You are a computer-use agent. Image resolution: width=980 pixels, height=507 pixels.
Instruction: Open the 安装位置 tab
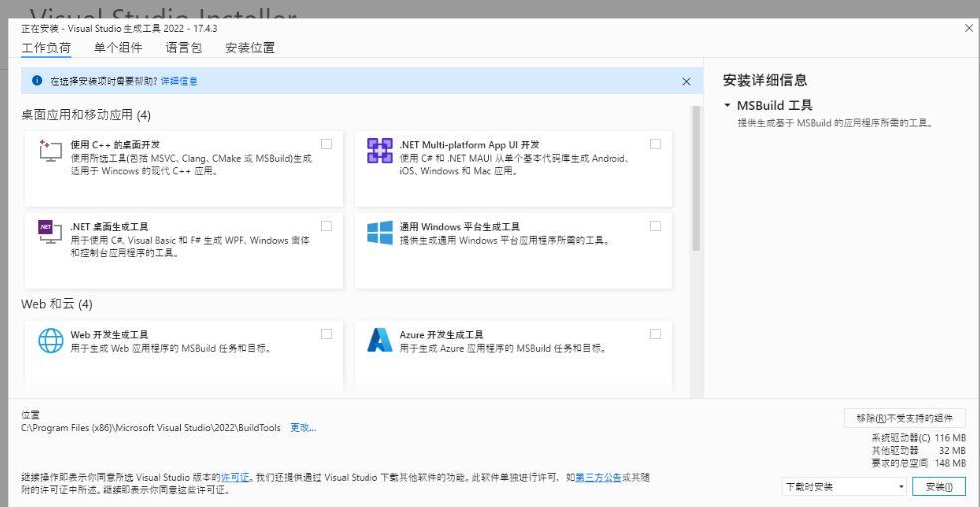[250, 48]
